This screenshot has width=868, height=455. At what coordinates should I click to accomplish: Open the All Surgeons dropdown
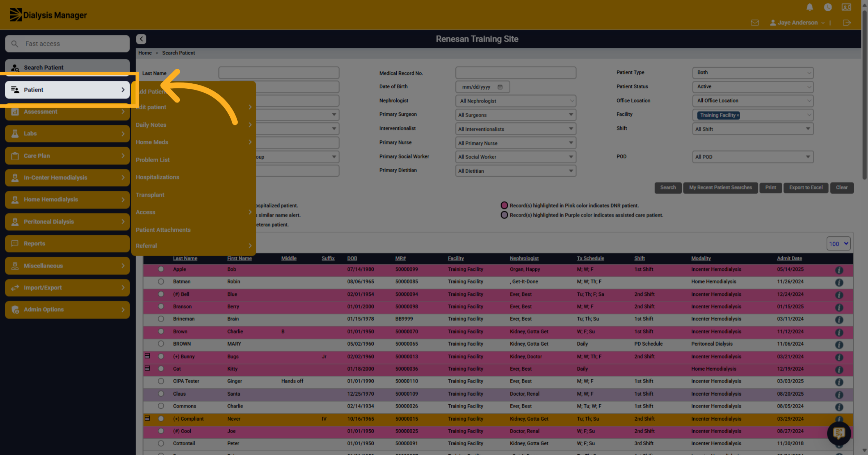coord(515,115)
